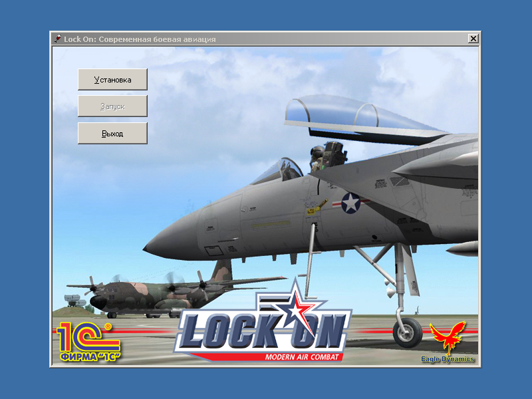
Task: Click the window title text Lock On
Action: tap(140, 39)
